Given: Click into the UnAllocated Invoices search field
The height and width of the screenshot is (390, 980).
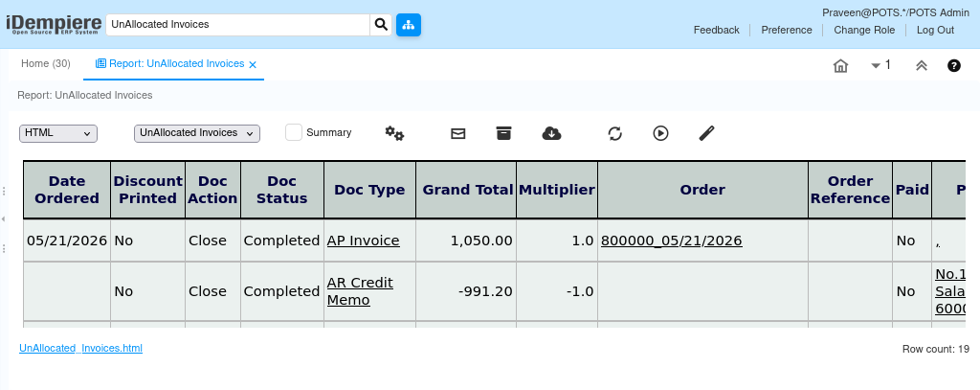Looking at the screenshot, I should [x=237, y=24].
